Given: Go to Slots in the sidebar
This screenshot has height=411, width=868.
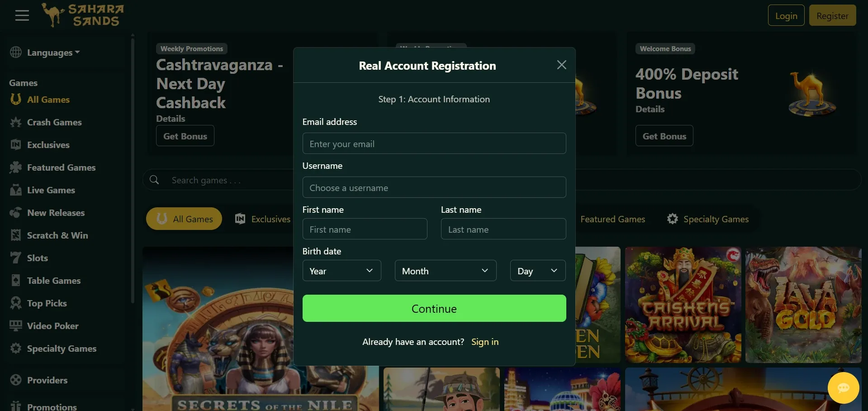Looking at the screenshot, I should tap(38, 258).
